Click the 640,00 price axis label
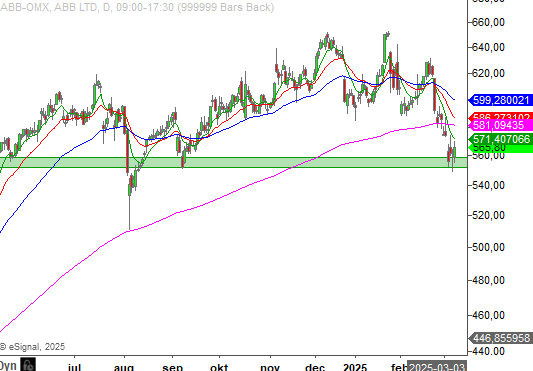The width and height of the screenshot is (533, 371). coord(488,47)
